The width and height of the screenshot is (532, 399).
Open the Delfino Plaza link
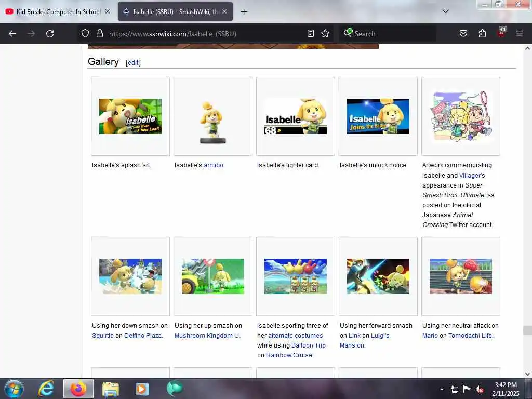tap(143, 336)
